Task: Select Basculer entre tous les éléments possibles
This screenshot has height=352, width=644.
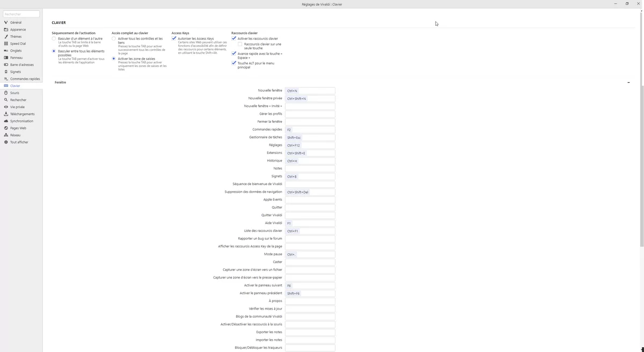Action: (x=54, y=51)
